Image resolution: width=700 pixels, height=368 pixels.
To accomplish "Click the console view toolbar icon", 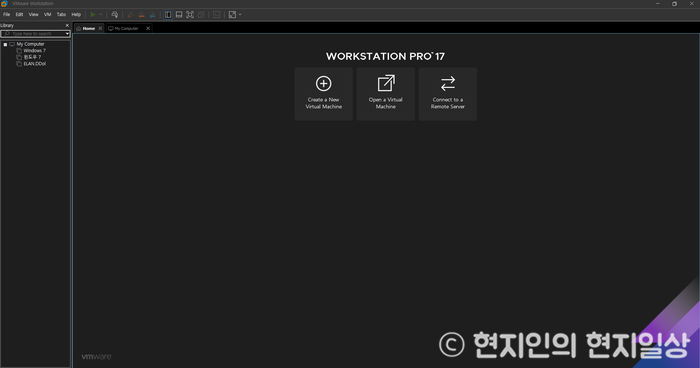I will (217, 14).
